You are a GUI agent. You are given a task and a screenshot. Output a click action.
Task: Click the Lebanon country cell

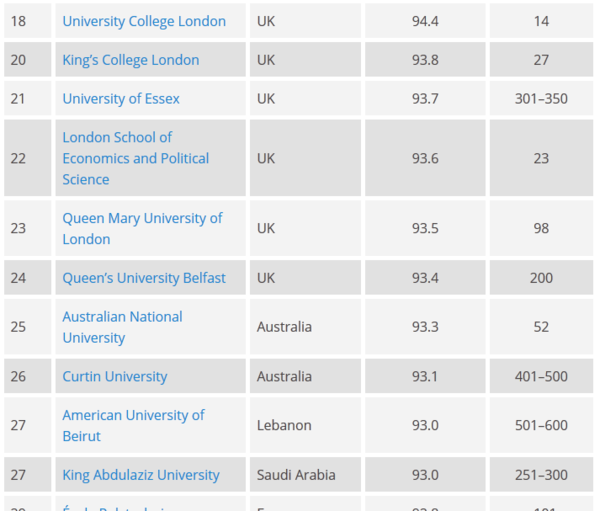point(284,425)
